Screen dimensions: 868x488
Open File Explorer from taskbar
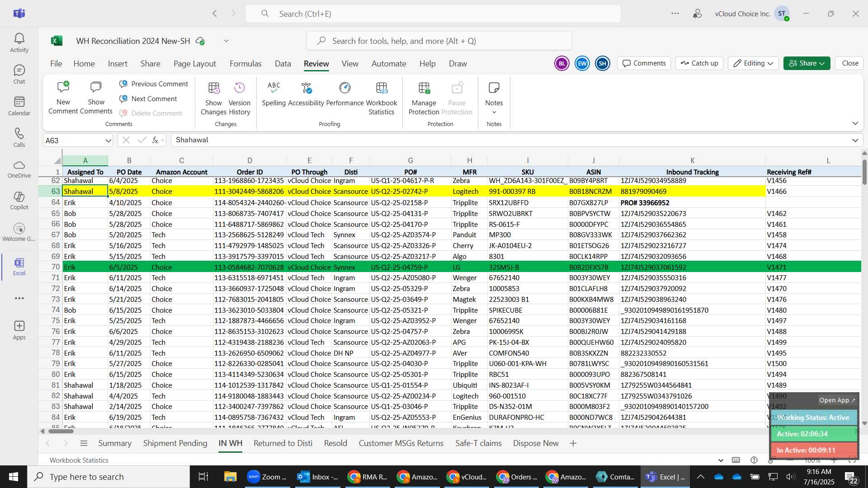231,477
